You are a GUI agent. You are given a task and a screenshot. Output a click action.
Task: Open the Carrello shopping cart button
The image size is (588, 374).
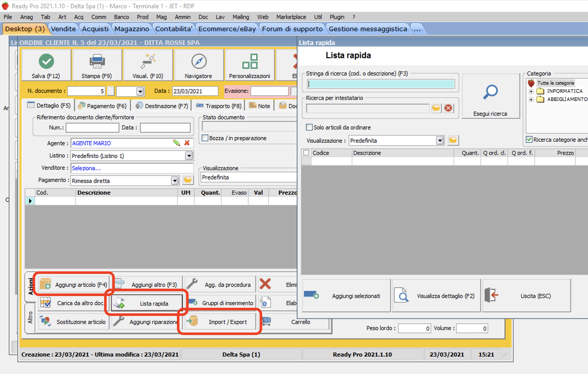click(x=294, y=322)
